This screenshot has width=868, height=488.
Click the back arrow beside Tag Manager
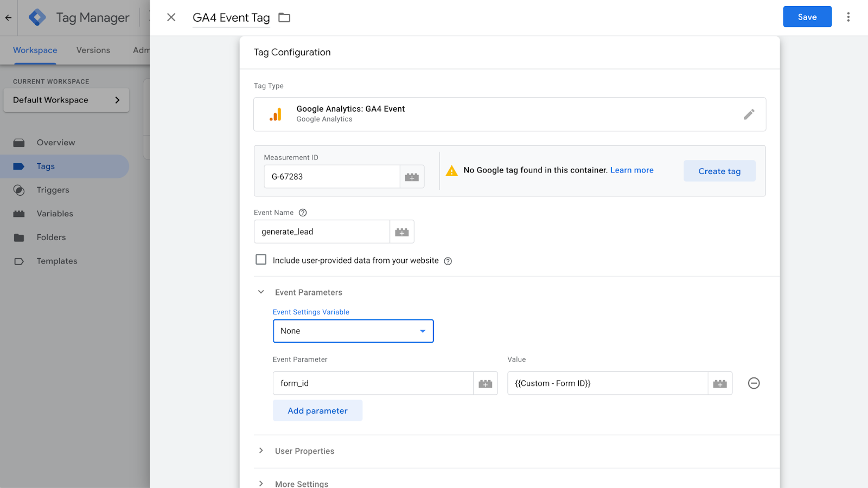pos(8,18)
